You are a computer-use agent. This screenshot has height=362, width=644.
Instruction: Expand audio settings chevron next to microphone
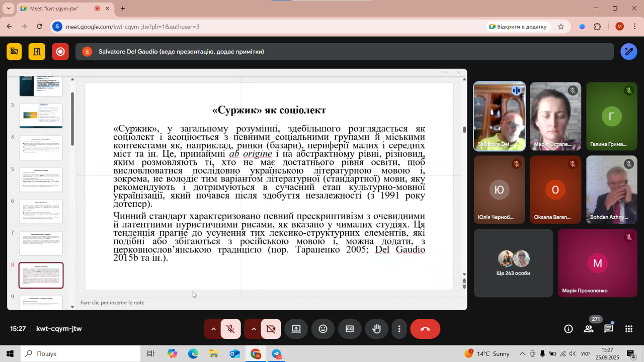coord(213,329)
